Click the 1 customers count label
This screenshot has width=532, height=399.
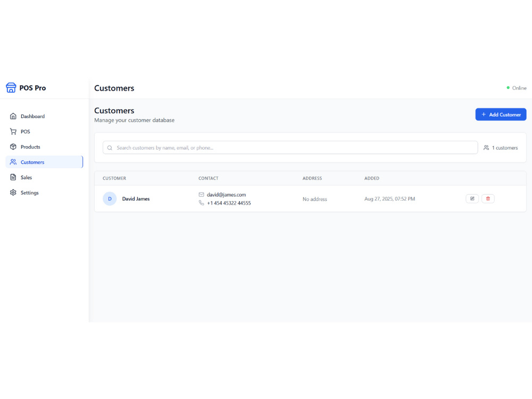click(x=505, y=147)
